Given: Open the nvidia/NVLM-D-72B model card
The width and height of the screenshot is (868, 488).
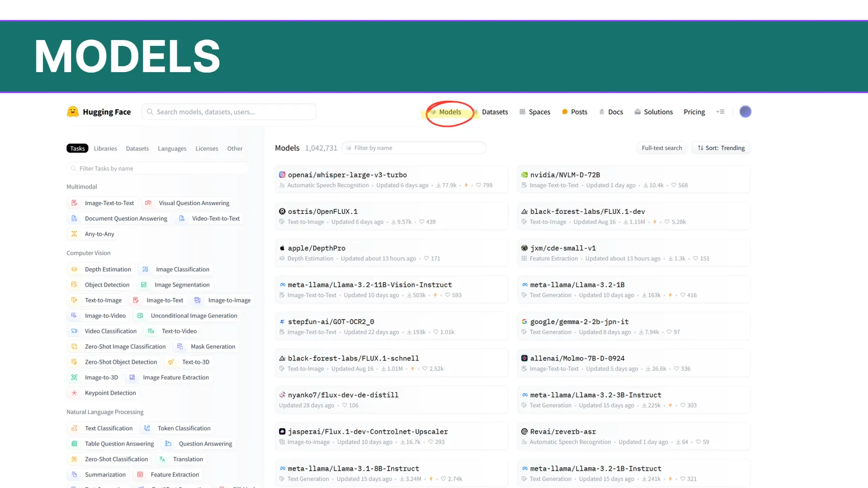Looking at the screenshot, I should 634,179.
